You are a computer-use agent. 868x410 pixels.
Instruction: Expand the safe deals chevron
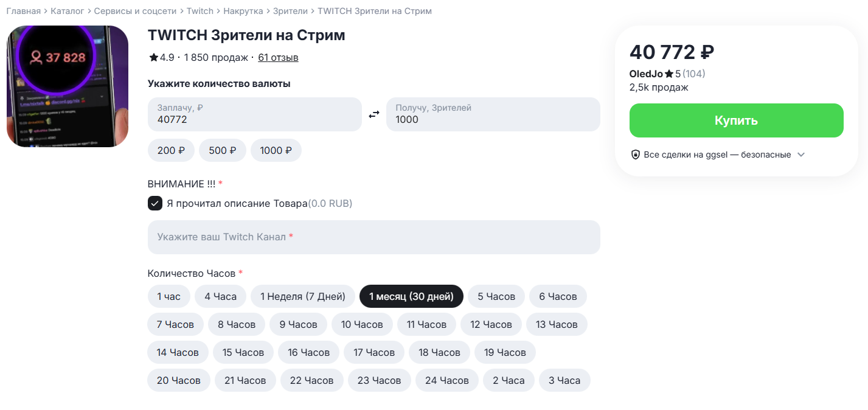click(801, 155)
